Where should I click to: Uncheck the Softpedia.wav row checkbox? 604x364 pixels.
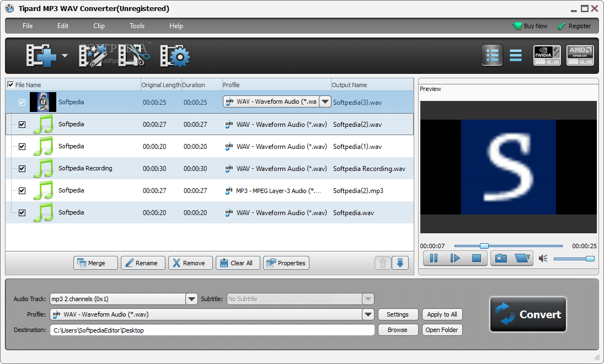(x=22, y=213)
